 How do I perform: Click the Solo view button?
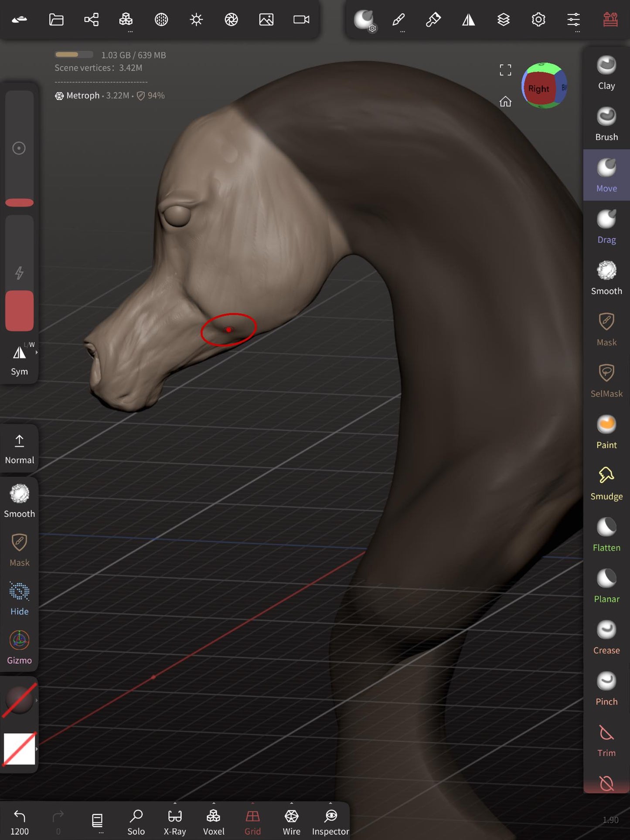136,822
